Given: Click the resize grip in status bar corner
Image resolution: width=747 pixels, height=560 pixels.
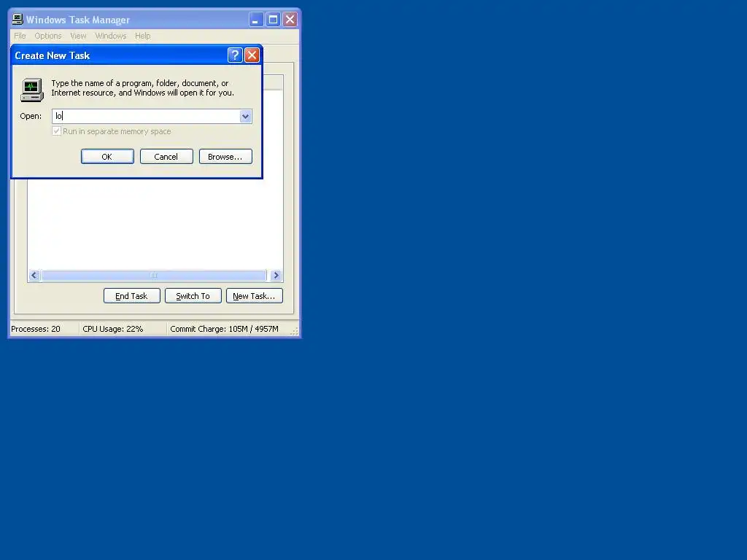Looking at the screenshot, I should 295,332.
